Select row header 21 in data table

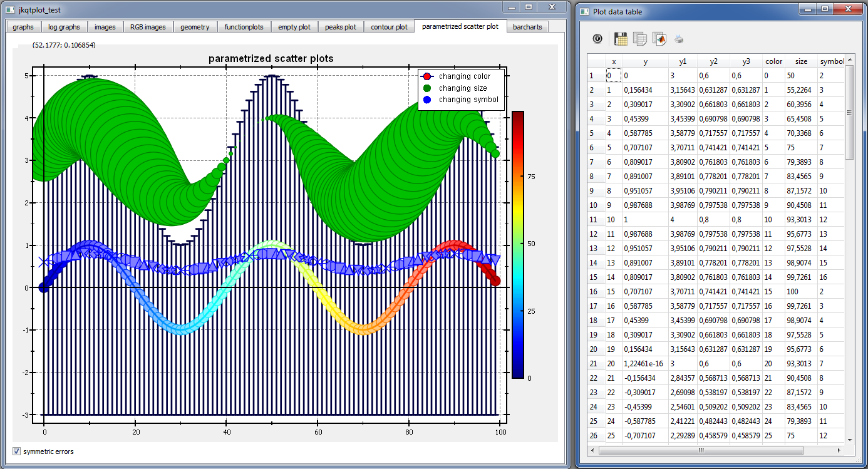click(x=596, y=364)
